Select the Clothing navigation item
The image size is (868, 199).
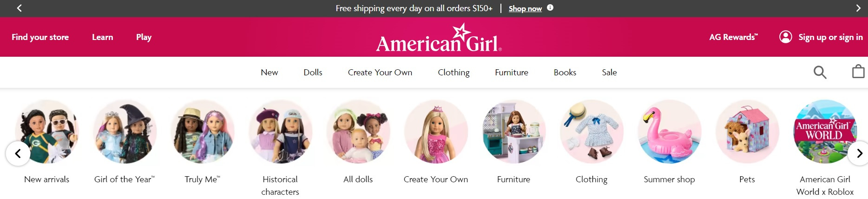click(454, 72)
